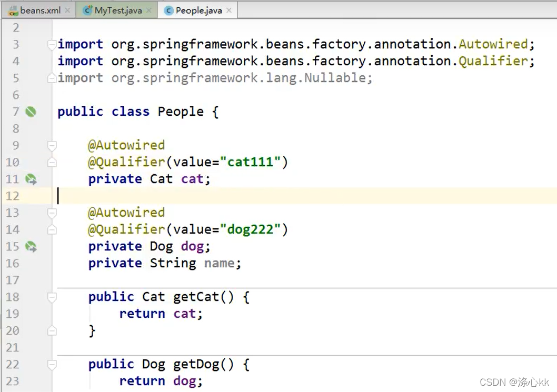Click the getDog method name
The image size is (557, 392).
point(196,364)
